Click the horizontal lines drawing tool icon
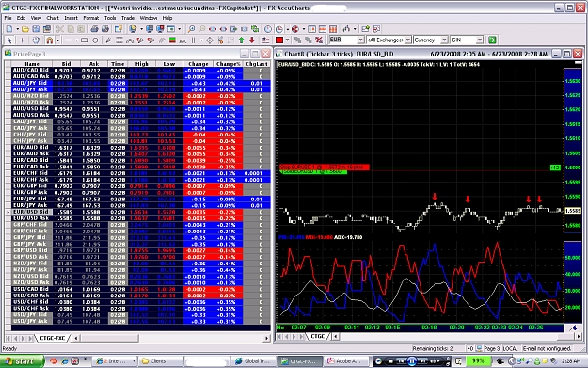The width and height of the screenshot is (588, 368). [x=119, y=40]
